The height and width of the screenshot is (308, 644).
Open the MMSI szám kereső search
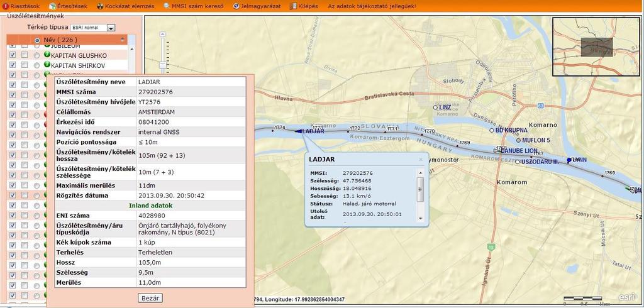193,6
